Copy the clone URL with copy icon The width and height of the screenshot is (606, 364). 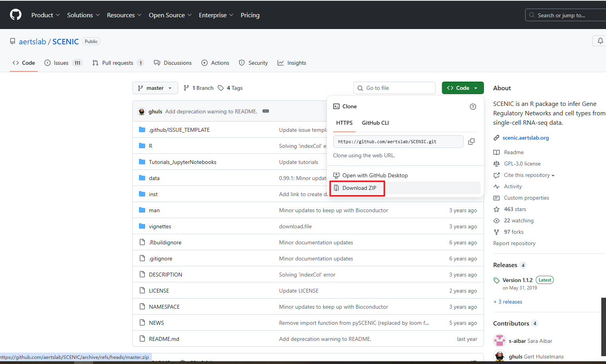(471, 142)
